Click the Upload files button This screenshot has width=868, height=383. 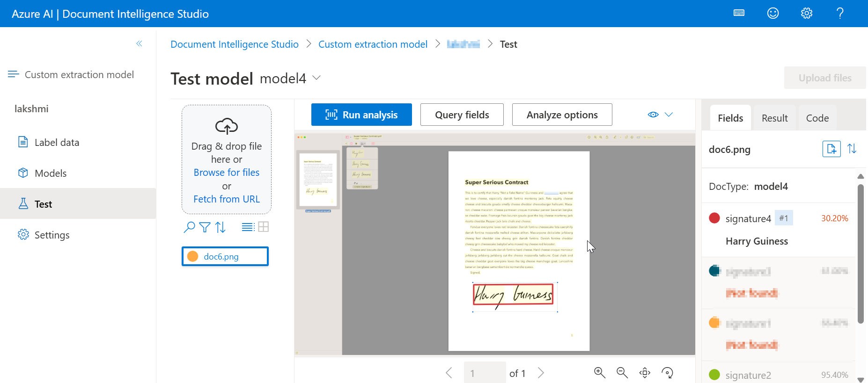(x=825, y=78)
